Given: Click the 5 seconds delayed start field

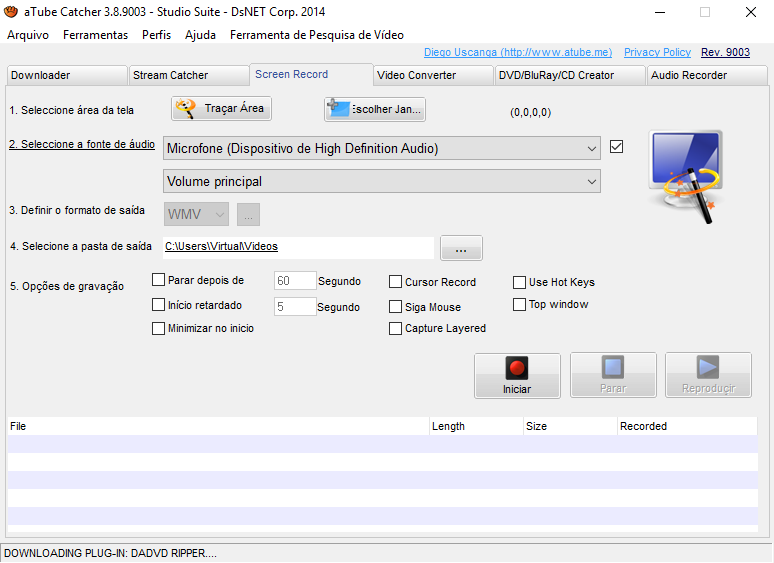Looking at the screenshot, I should [295, 306].
